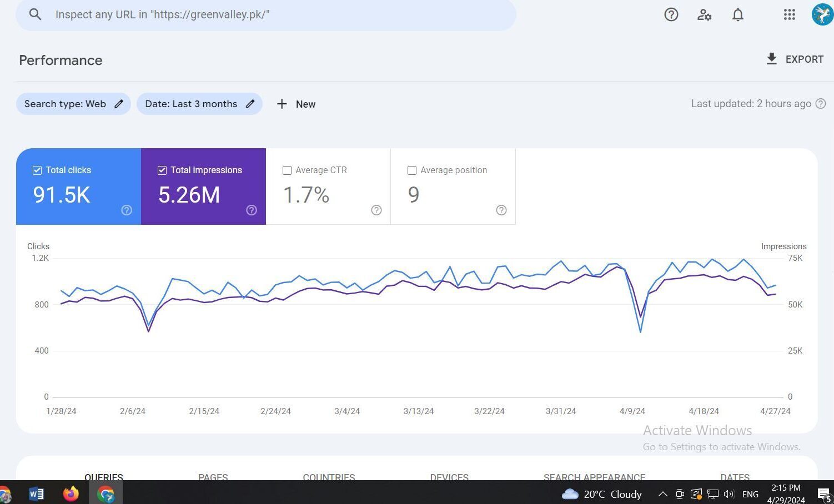The width and height of the screenshot is (834, 504).
Task: Switch to the SEARCH APPEARANCE tab
Action: coord(594,477)
